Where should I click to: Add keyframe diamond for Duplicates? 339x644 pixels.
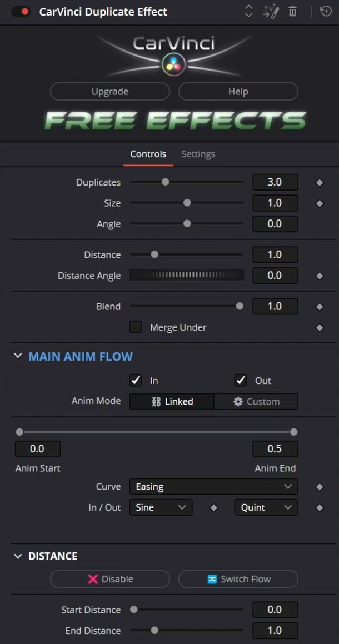pos(320,183)
